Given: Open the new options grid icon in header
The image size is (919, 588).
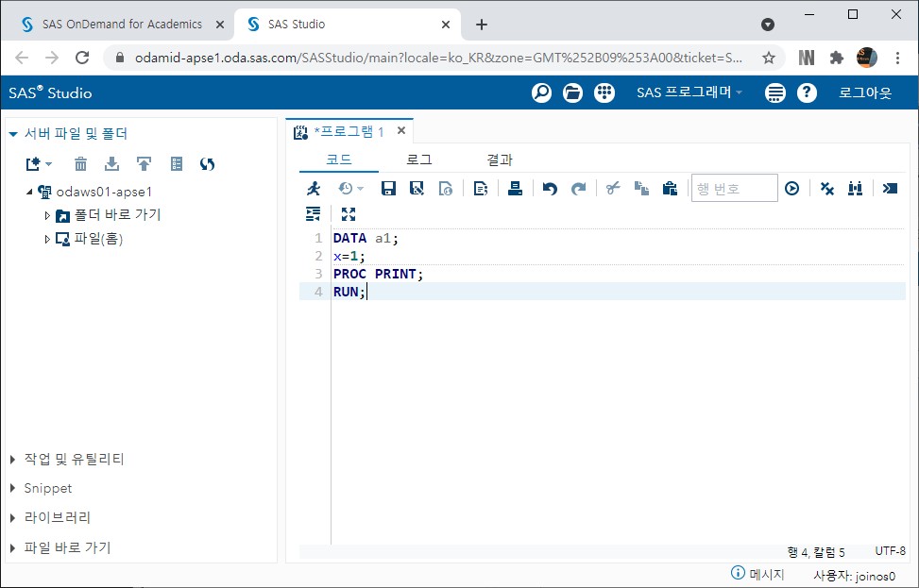Looking at the screenshot, I should (604, 92).
